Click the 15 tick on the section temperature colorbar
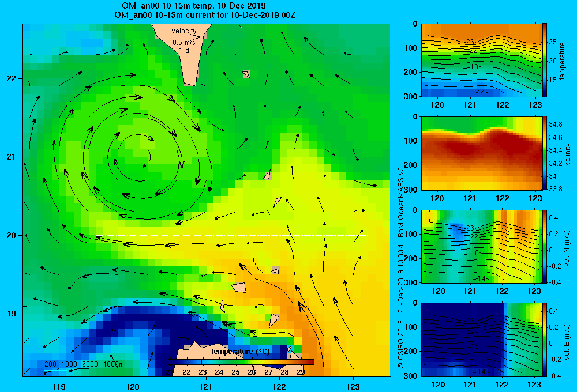 click(553, 80)
